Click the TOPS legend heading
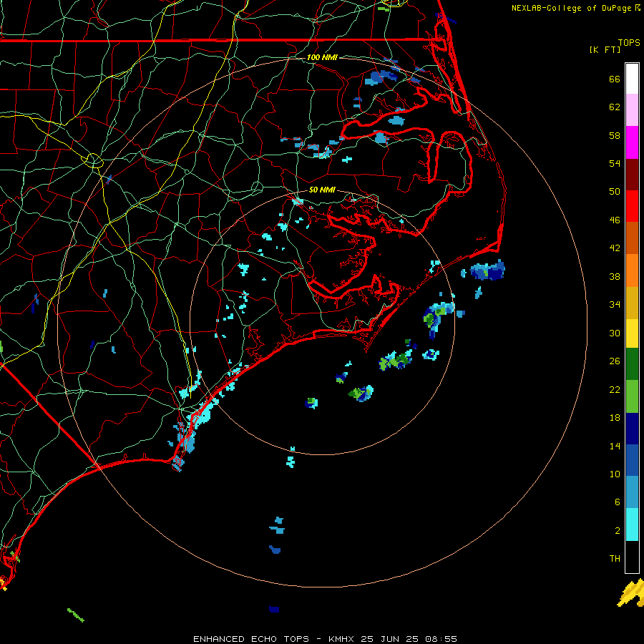This screenshot has width=644, height=644. tap(629, 42)
